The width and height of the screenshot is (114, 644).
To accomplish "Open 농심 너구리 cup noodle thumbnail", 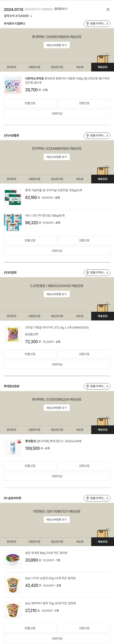I will tap(13, 585).
